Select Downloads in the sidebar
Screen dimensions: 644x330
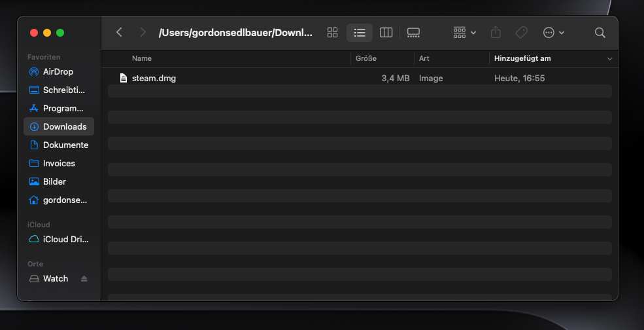tap(59, 126)
